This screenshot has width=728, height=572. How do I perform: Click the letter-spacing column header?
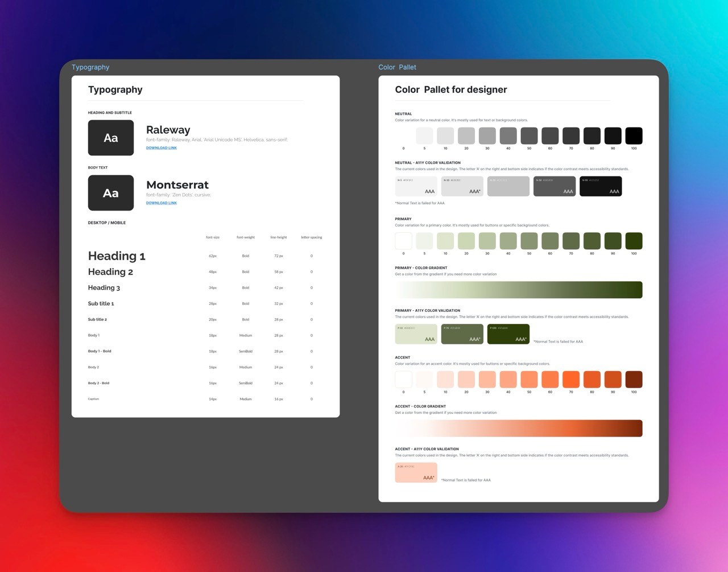click(x=312, y=237)
